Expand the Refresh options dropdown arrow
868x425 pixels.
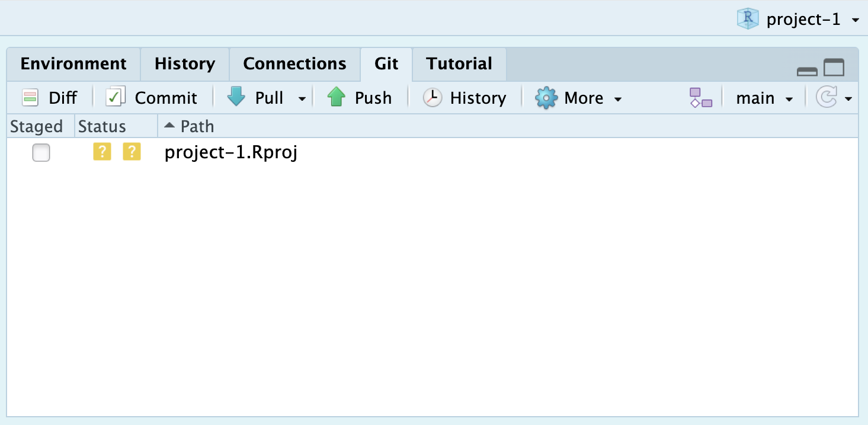[x=848, y=98]
